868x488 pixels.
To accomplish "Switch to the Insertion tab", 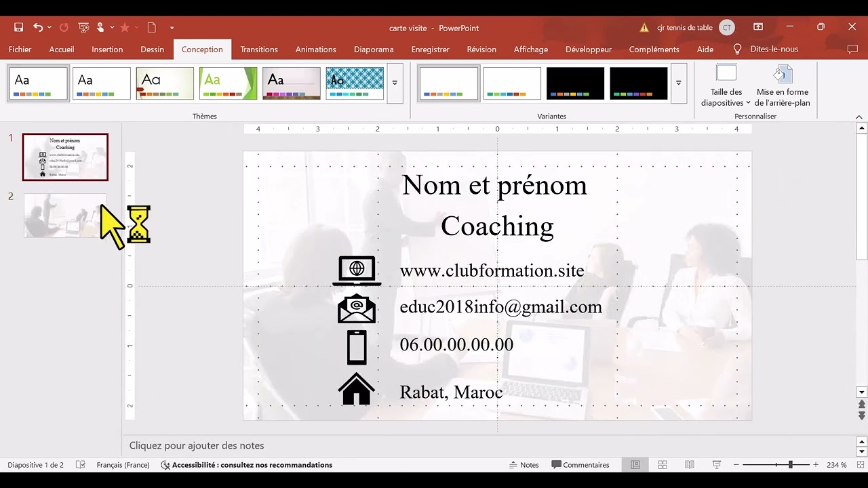I will click(x=107, y=49).
